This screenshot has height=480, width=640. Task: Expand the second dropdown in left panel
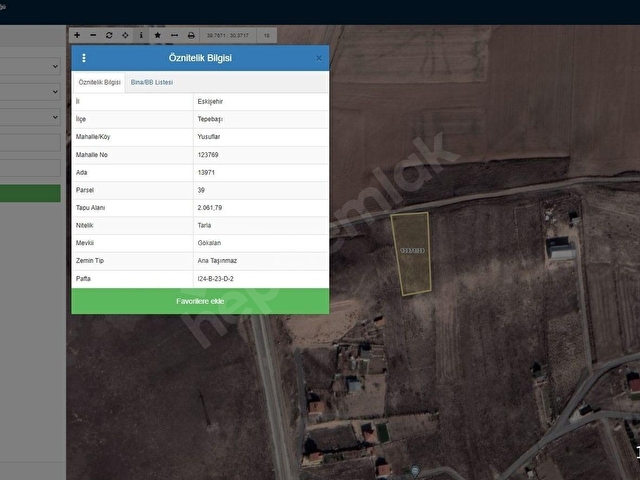click(30, 92)
